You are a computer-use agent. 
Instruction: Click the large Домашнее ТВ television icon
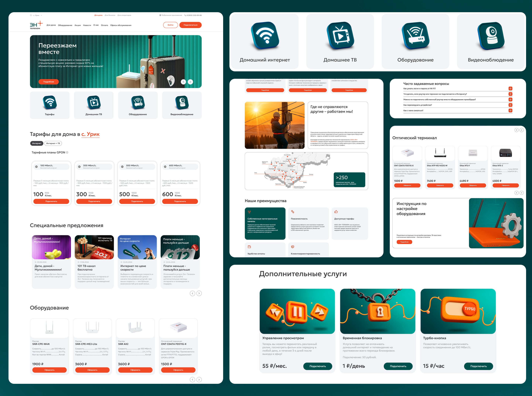point(340,36)
